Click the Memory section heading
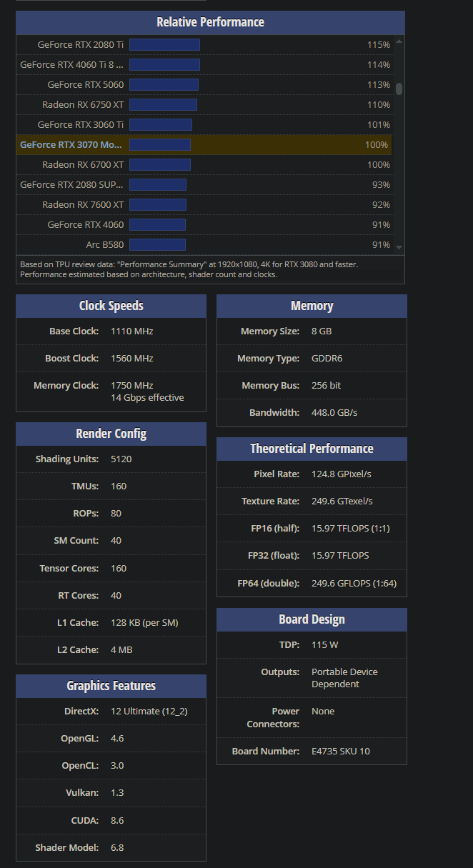 pos(312,306)
